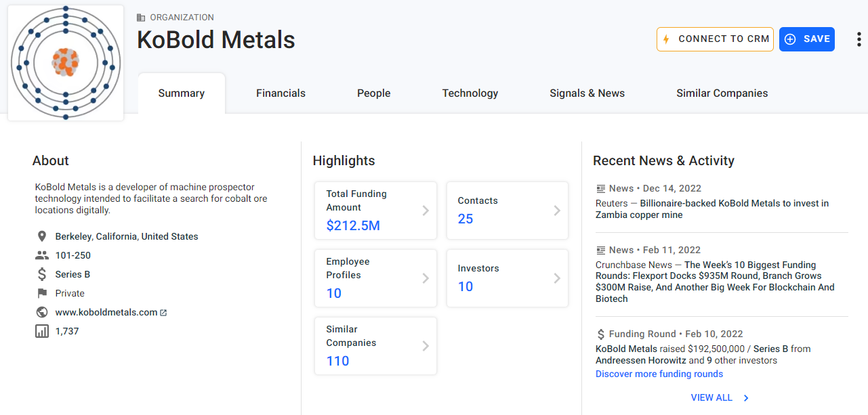Viewport: 868px width, 415px height.
Task: Click the KoBold Metals page title
Action: [x=216, y=40]
